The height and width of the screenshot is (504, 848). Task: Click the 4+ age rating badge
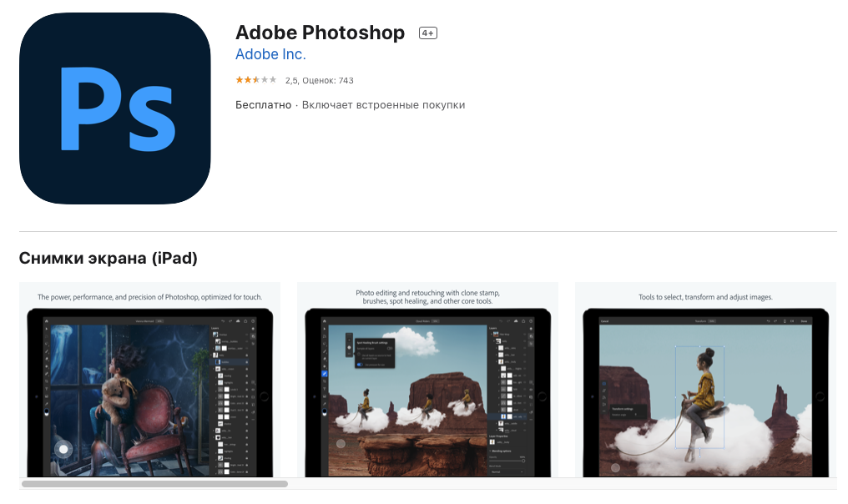tap(428, 33)
